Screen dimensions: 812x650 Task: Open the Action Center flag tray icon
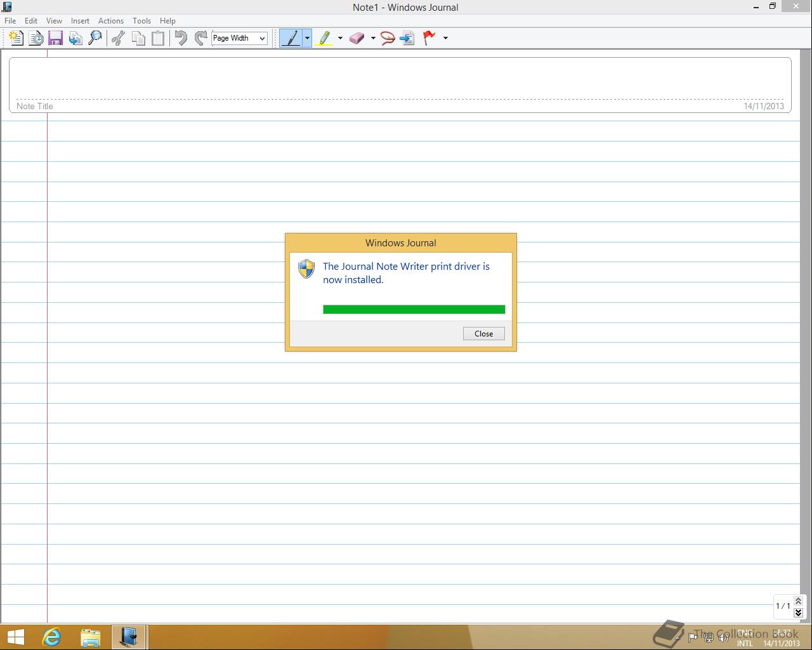coord(693,638)
